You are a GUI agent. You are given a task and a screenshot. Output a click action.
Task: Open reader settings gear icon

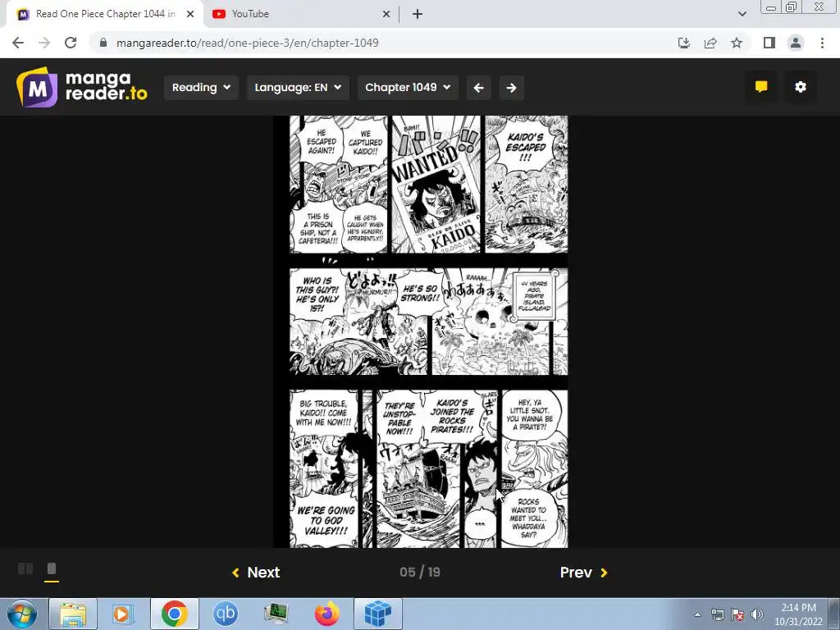pos(801,87)
